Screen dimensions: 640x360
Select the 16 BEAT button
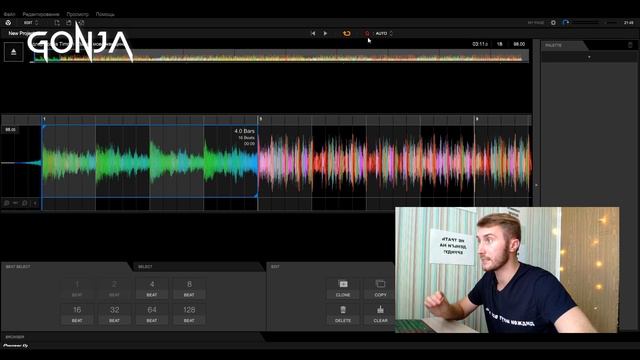pyautogui.click(x=77, y=314)
